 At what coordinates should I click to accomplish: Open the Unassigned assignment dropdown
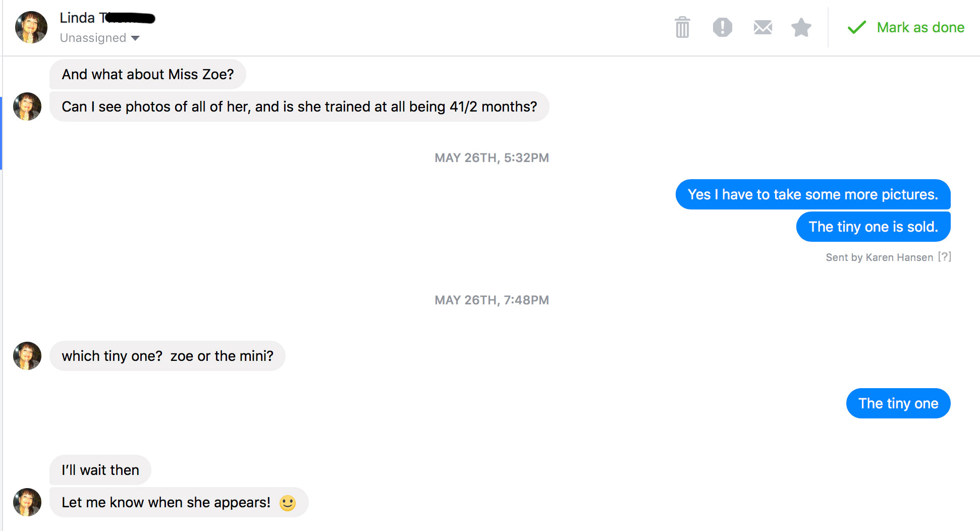[x=99, y=38]
